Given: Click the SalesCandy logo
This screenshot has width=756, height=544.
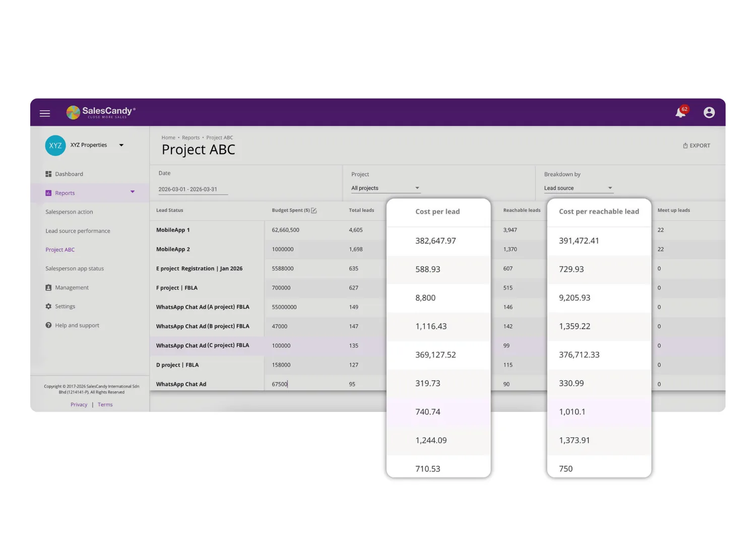Looking at the screenshot, I should [x=101, y=112].
